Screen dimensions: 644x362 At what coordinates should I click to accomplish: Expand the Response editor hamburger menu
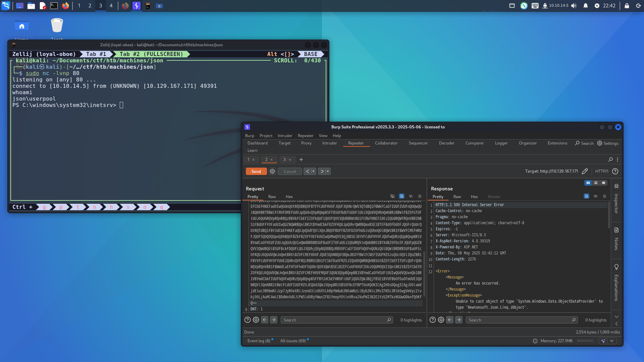click(x=604, y=196)
